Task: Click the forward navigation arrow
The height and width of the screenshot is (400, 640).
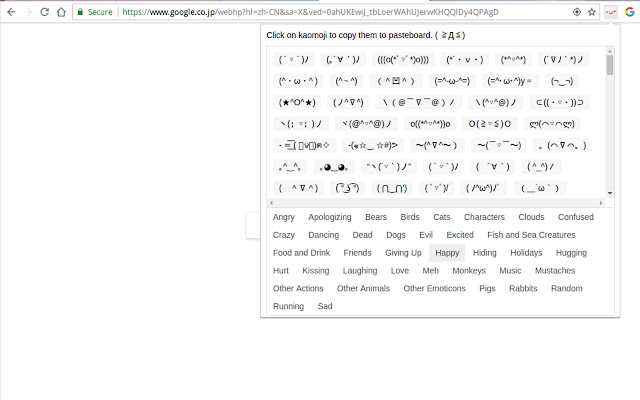Action: (27, 12)
